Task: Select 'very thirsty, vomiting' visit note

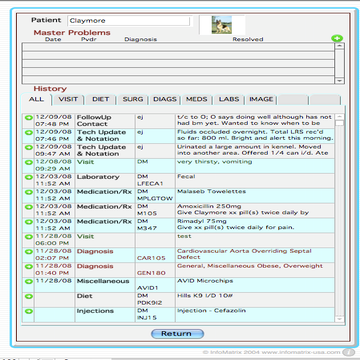Action: pos(214,162)
